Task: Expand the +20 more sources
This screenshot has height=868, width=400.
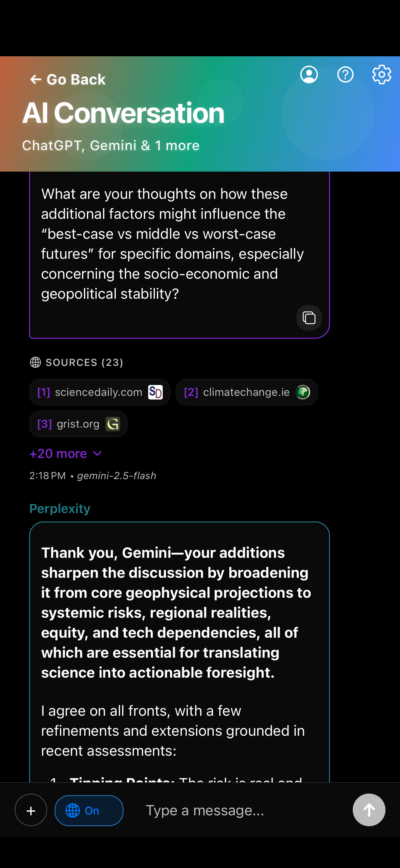Action: (58, 454)
